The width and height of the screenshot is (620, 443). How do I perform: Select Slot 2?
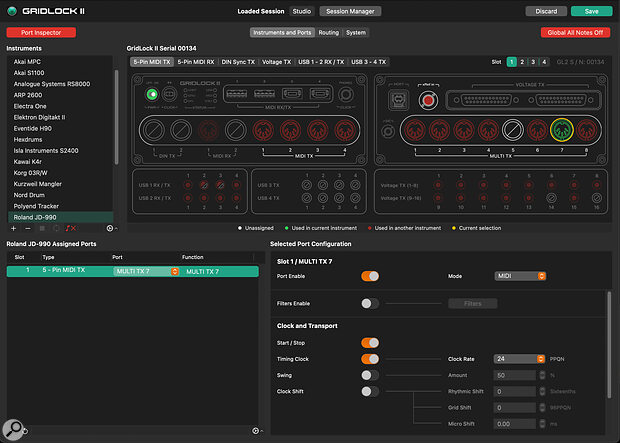pyautogui.click(x=522, y=62)
